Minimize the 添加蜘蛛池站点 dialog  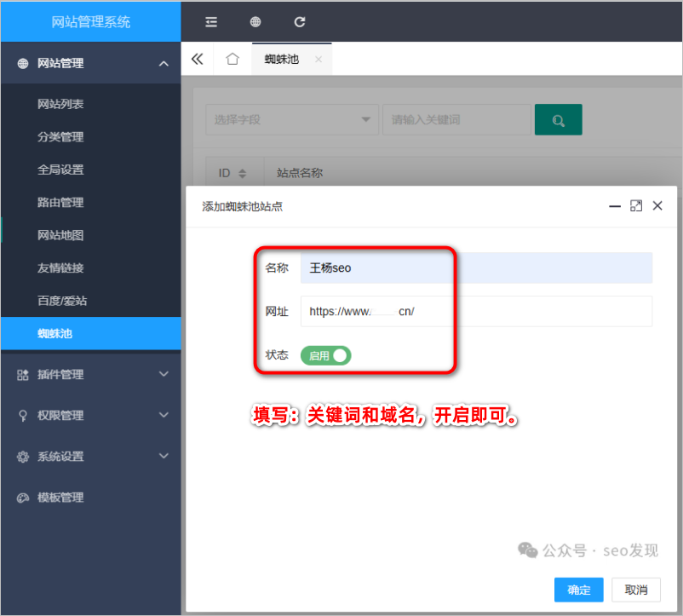point(615,206)
